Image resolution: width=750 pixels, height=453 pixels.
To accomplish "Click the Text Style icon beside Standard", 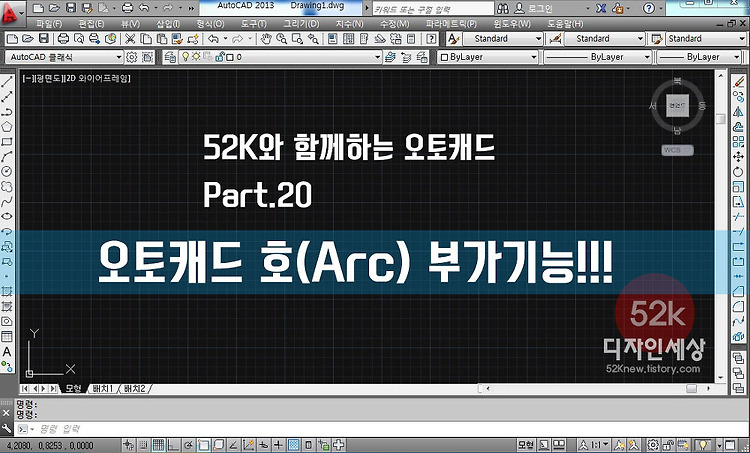I will click(x=453, y=39).
